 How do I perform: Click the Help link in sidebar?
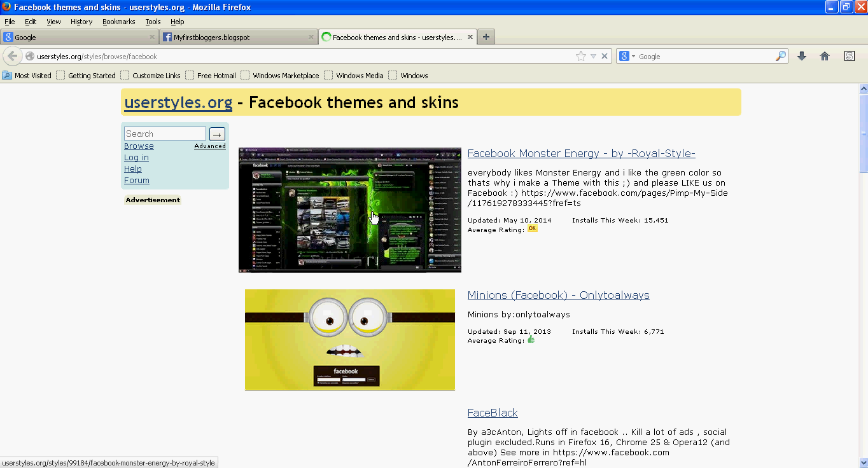click(x=133, y=169)
